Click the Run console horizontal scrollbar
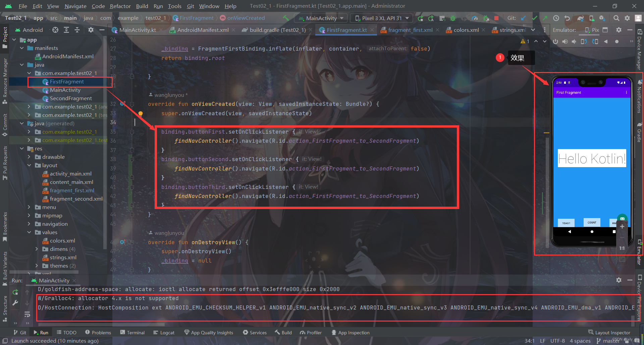Viewport: 644px width, 345px height. click(101, 324)
